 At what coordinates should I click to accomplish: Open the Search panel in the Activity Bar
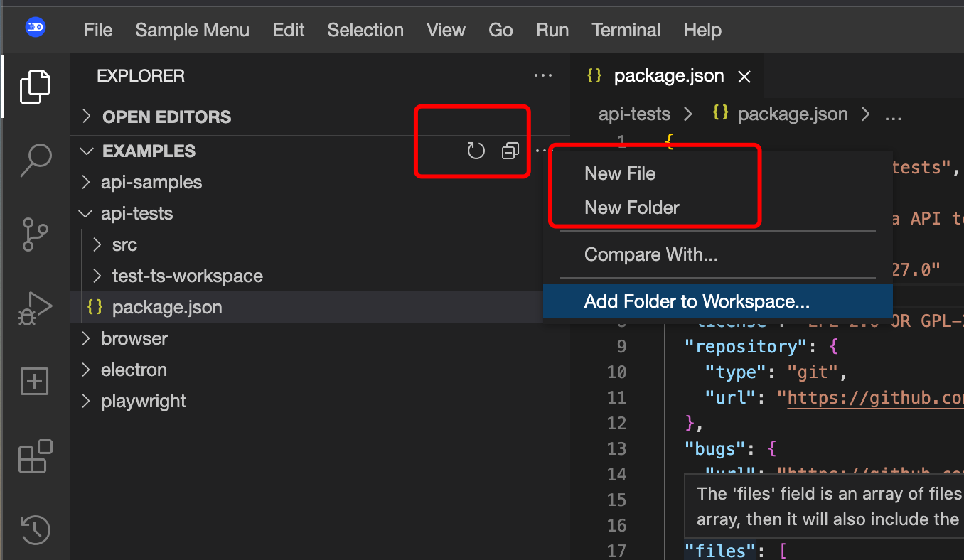34,160
